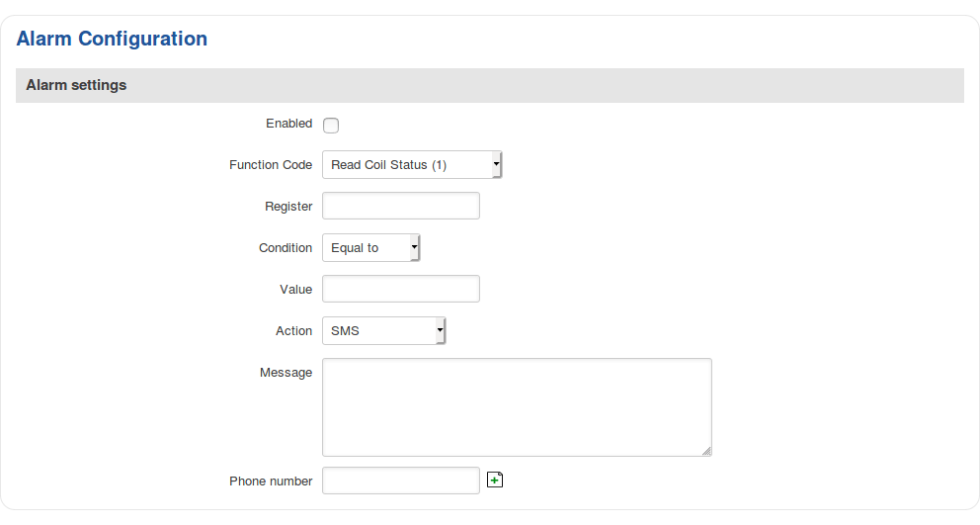Click the Alarm settings section header
The image size is (980, 525).
(76, 85)
